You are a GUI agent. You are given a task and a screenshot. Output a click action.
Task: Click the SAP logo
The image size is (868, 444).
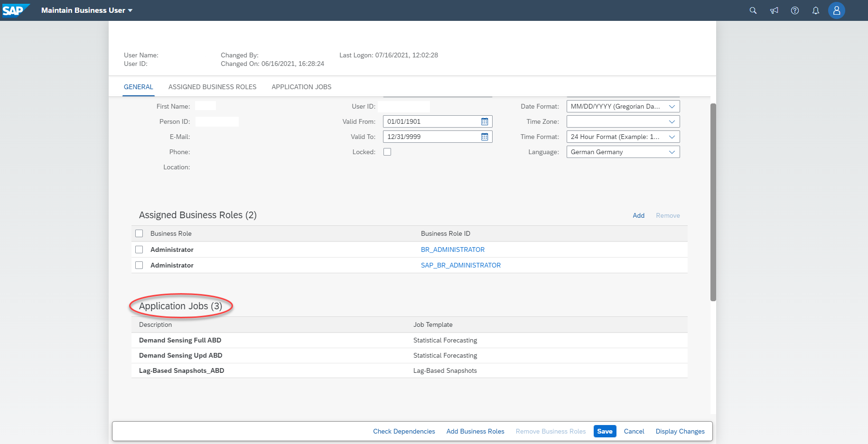coord(15,10)
